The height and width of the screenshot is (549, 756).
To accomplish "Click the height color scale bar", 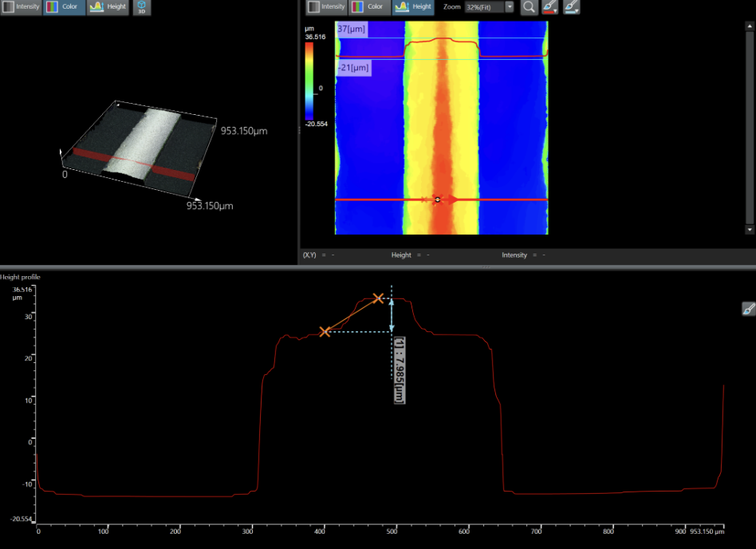I will 309,80.
